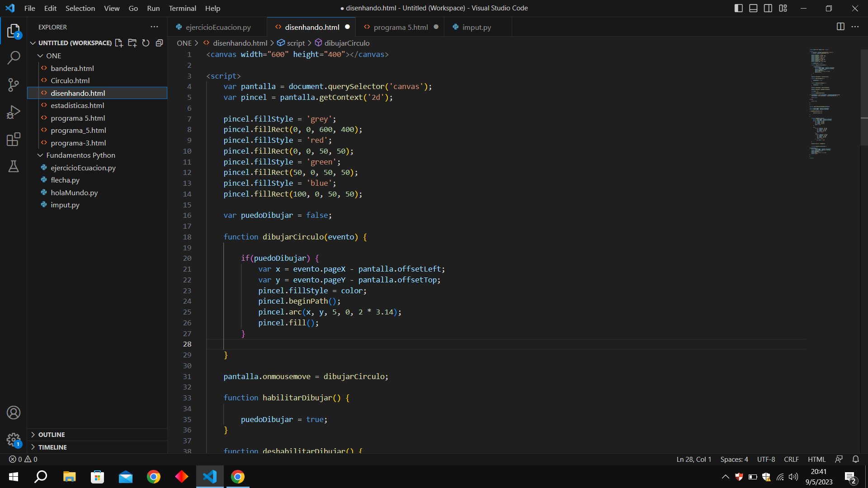Open the Testing flask view
This screenshot has width=868, height=488.
click(x=14, y=166)
